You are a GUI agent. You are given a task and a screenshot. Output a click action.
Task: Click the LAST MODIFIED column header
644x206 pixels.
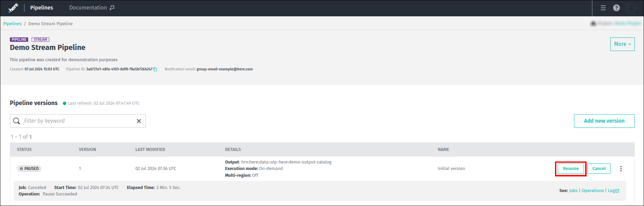tap(150, 150)
